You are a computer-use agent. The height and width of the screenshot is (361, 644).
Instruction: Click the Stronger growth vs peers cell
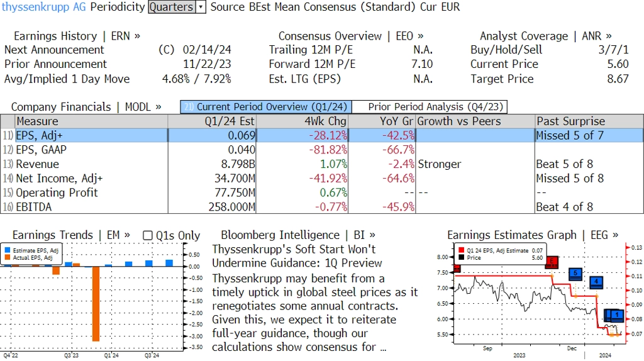coord(475,164)
